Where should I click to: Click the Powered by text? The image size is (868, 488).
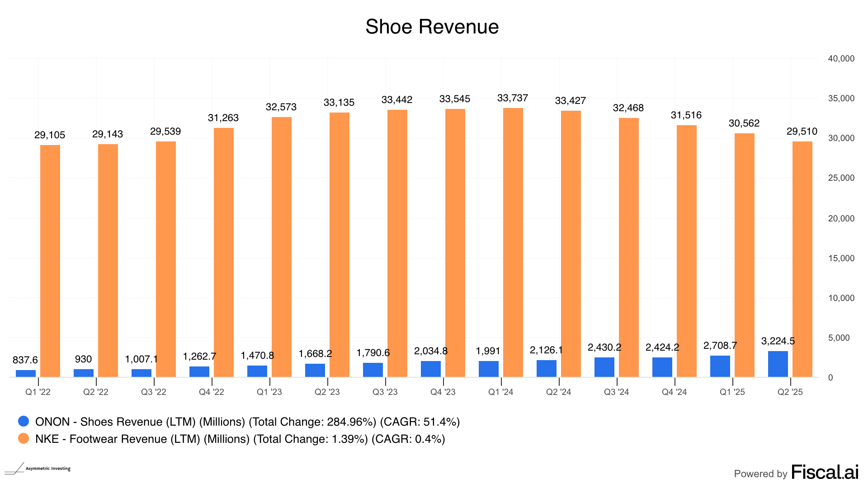pos(760,474)
